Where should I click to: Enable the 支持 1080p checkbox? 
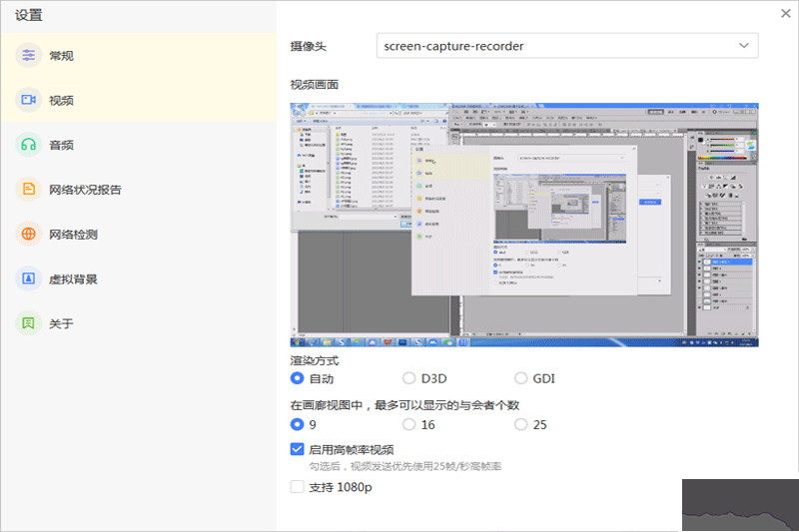point(297,487)
